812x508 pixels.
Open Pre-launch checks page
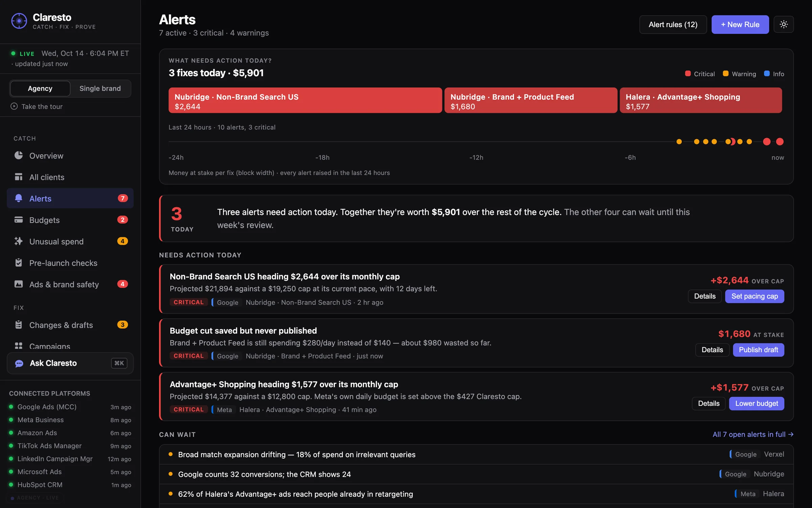point(70,262)
